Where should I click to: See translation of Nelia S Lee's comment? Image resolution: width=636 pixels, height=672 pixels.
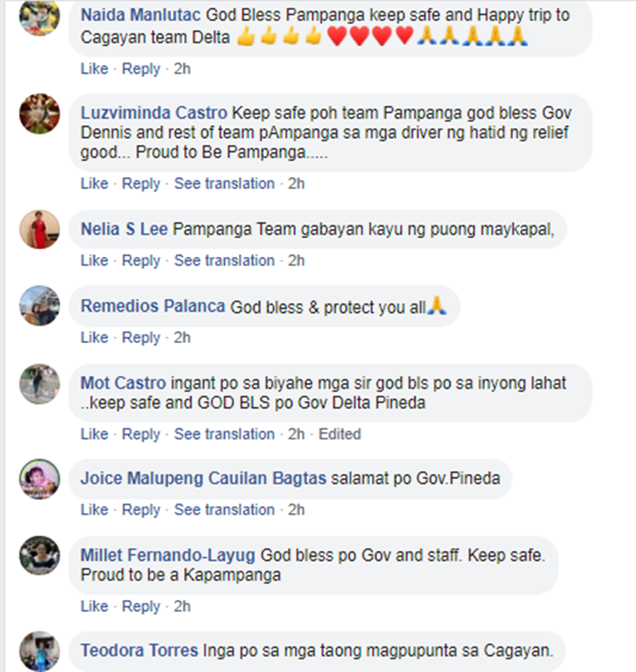[224, 260]
